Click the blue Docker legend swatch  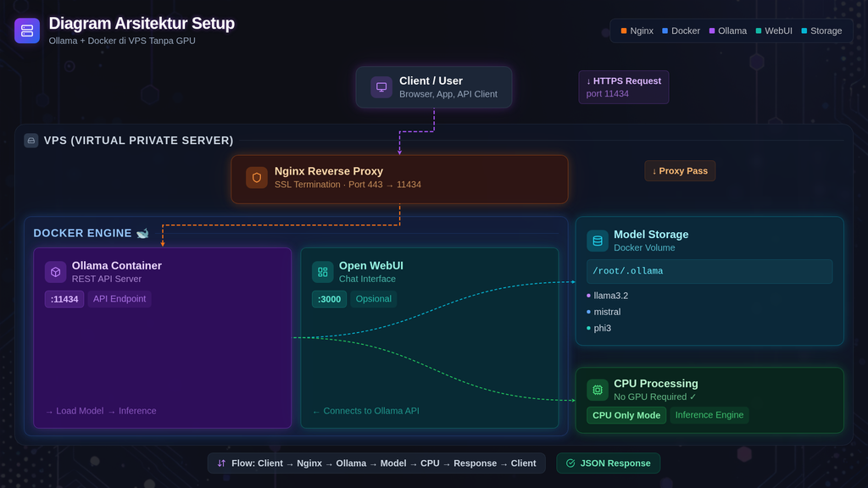(665, 31)
